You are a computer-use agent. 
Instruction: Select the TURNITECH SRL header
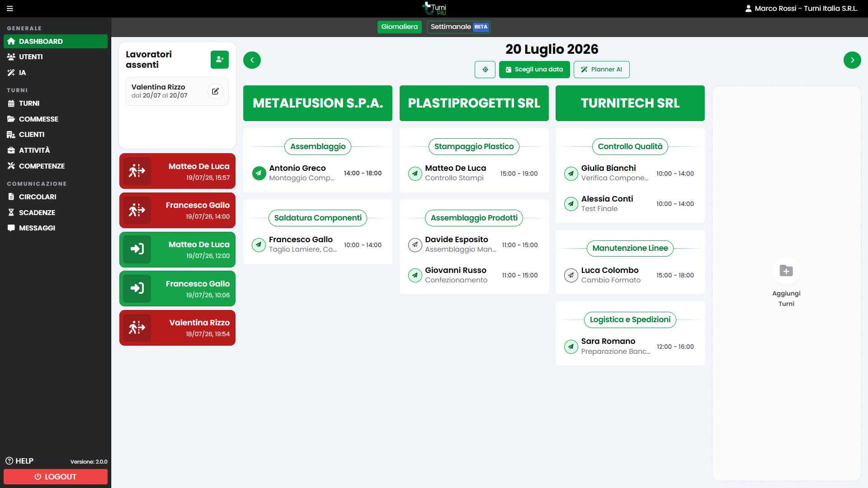630,103
